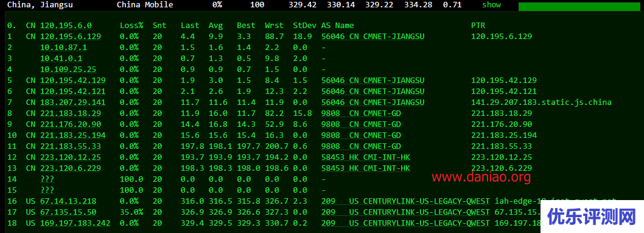Image resolution: width=644 pixels, height=233 pixels.
Task: Open hop 17 AS link 209 CENTURYLINK-US-LEGACY-QWEST
Action: pyautogui.click(x=406, y=212)
